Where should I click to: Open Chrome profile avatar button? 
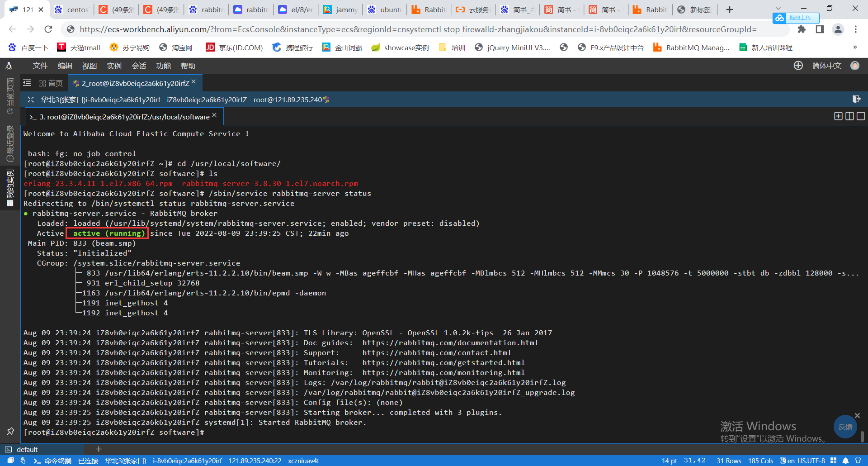pyautogui.click(x=838, y=29)
